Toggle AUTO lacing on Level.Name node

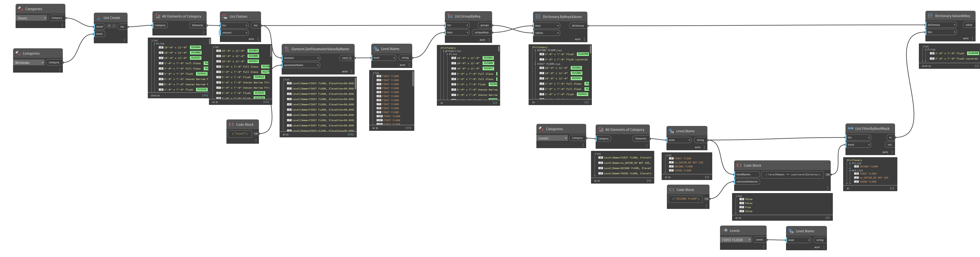coord(402,65)
